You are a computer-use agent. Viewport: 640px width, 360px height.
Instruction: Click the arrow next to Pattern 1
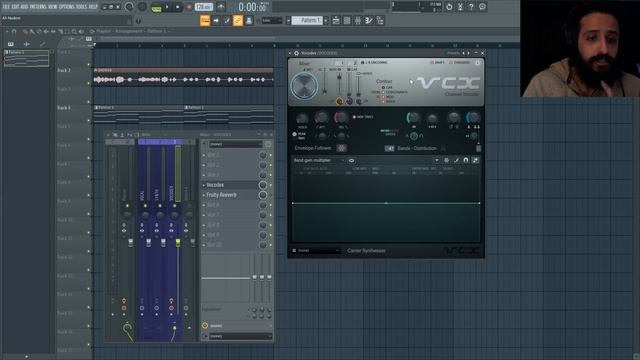[x=326, y=20]
